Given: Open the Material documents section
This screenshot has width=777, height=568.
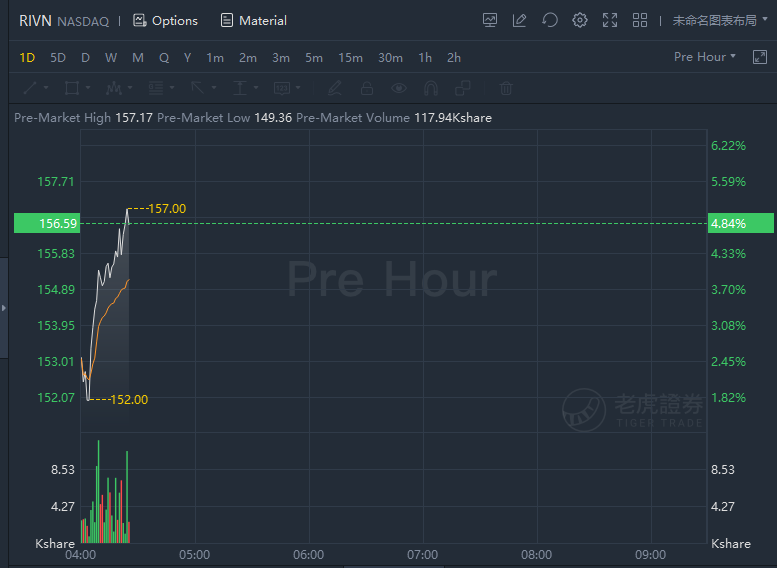Looking at the screenshot, I should [x=253, y=21].
